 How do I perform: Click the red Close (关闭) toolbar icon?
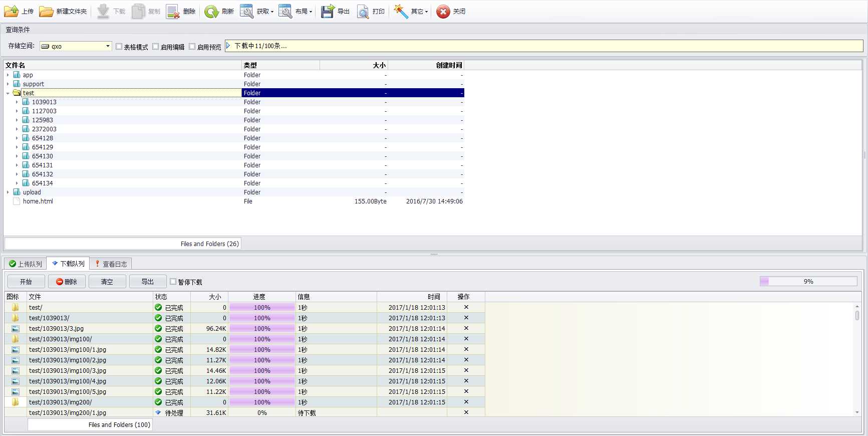pyautogui.click(x=443, y=11)
